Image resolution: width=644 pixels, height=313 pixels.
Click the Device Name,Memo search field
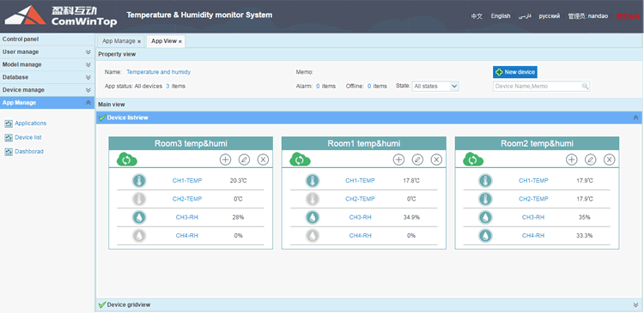point(541,86)
